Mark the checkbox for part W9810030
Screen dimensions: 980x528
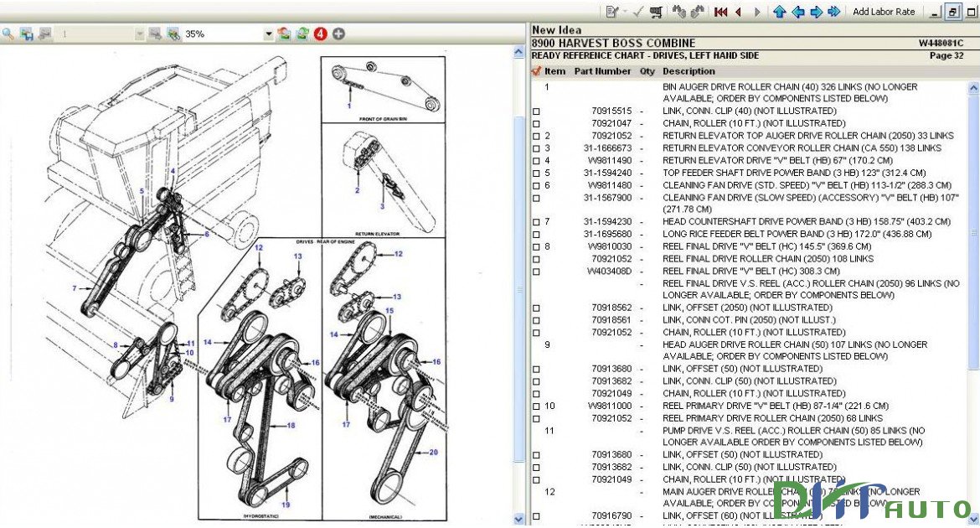pyautogui.click(x=536, y=247)
